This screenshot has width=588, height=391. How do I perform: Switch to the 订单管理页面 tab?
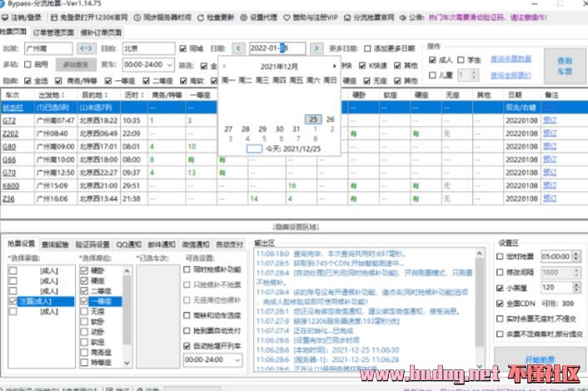click(55, 32)
